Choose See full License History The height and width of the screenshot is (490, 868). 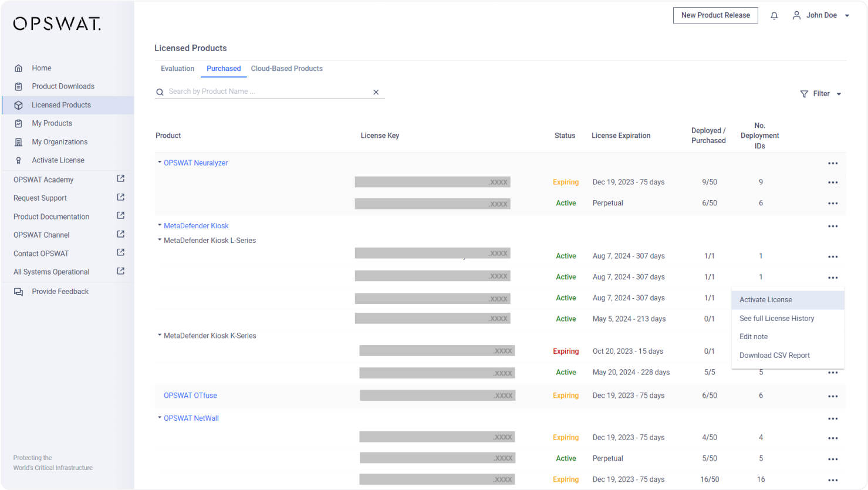788,319
